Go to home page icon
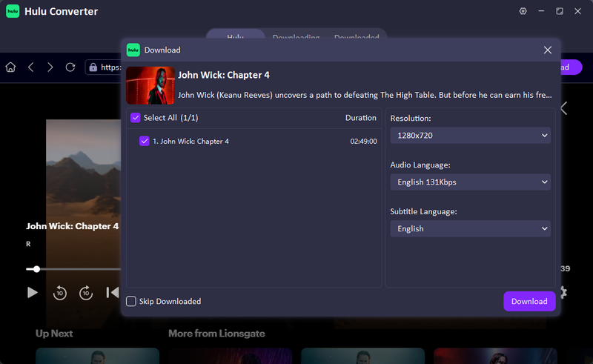 tap(10, 67)
